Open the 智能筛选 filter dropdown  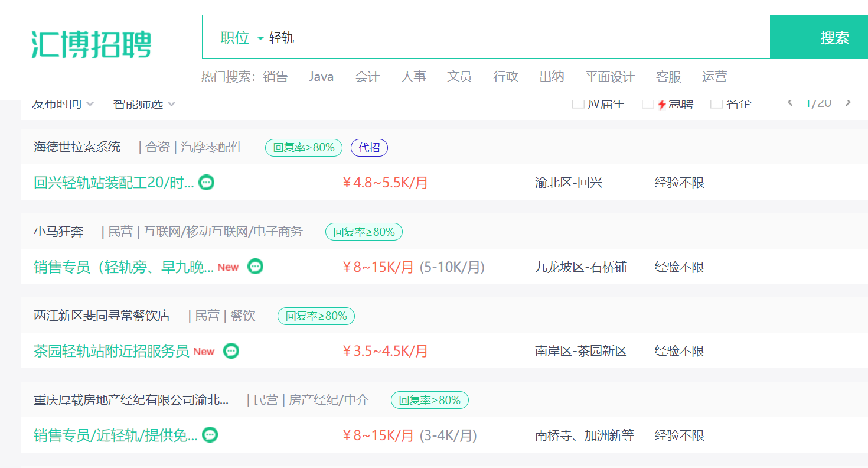click(144, 104)
